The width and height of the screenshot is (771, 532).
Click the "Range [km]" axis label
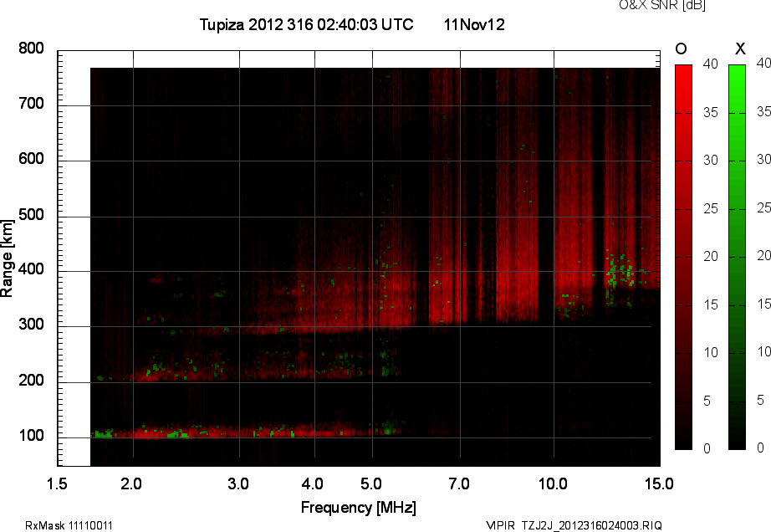7,258
